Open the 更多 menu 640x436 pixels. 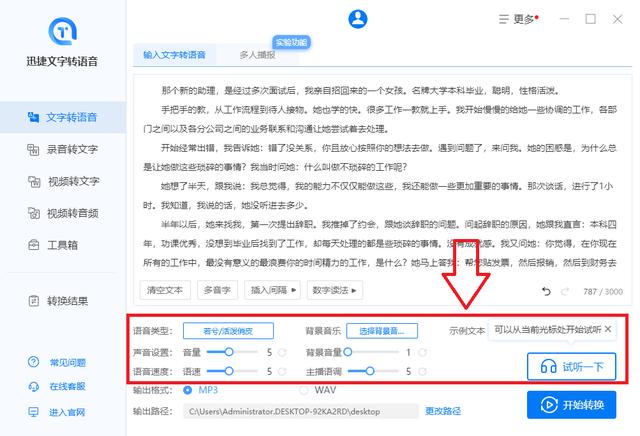point(519,19)
